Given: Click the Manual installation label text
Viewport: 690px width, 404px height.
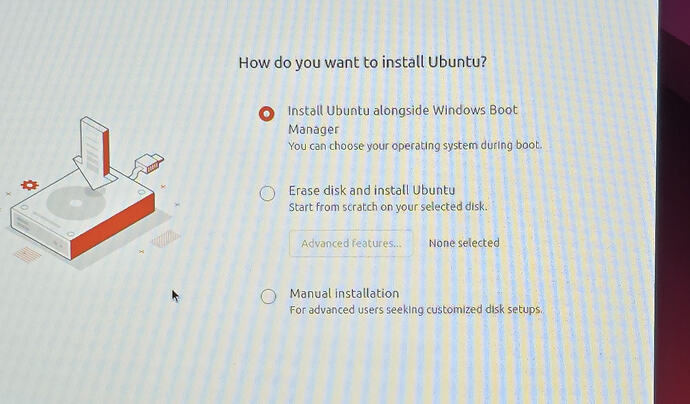Looking at the screenshot, I should tap(345, 293).
